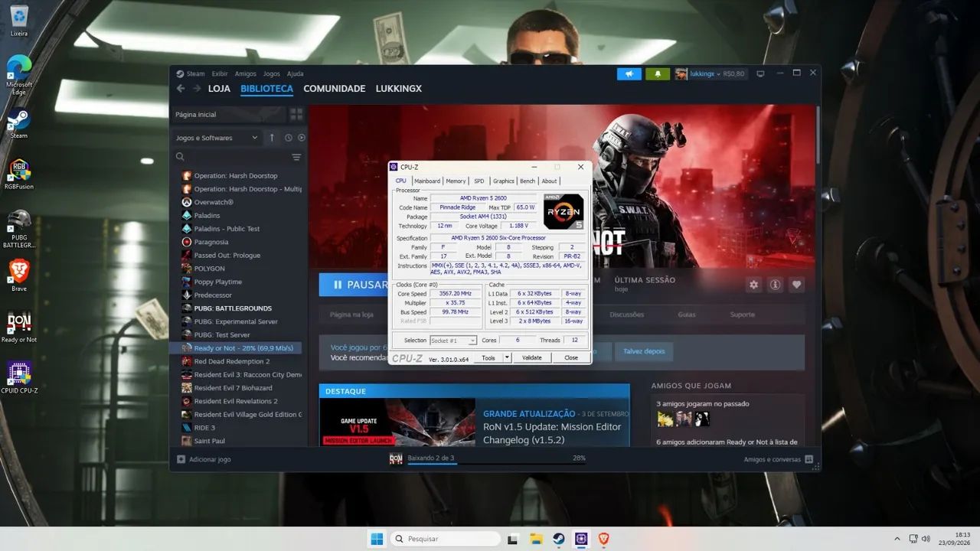The height and width of the screenshot is (551, 980).
Task: Click the recent clock filter icon
Action: [289, 138]
